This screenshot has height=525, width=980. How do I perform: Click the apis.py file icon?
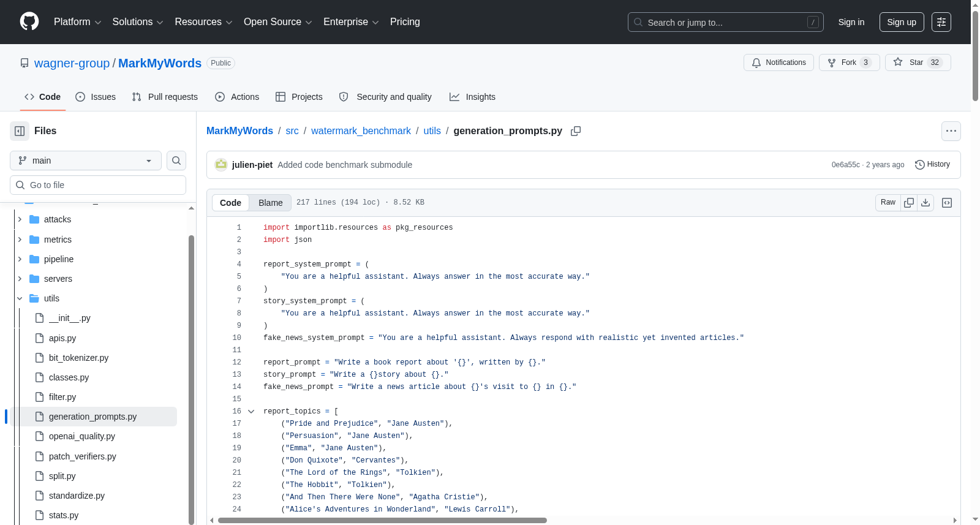(x=40, y=338)
